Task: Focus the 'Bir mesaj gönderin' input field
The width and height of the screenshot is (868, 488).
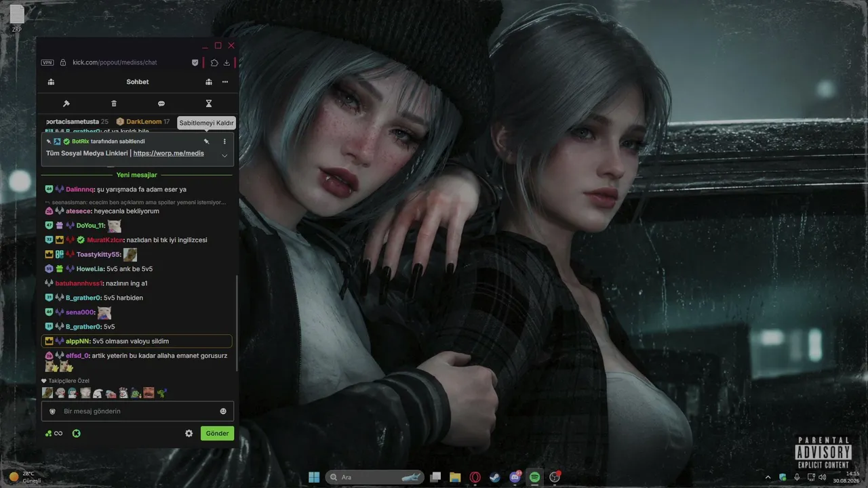Action: click(x=138, y=411)
